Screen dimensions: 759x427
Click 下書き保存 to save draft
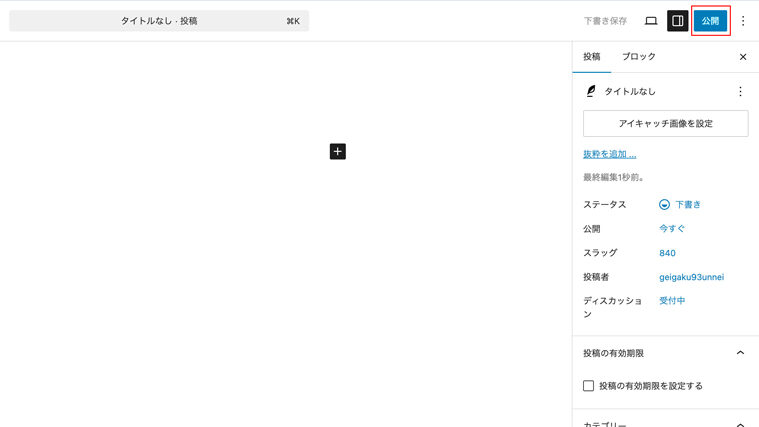click(605, 21)
